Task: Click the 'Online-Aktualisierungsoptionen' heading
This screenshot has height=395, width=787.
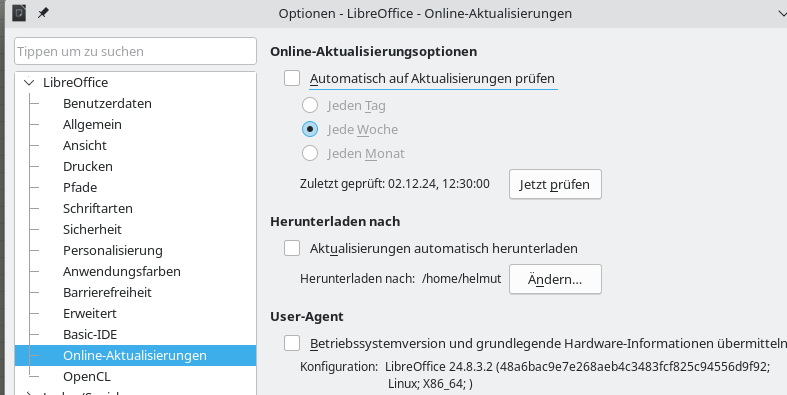Action: pyautogui.click(x=373, y=52)
